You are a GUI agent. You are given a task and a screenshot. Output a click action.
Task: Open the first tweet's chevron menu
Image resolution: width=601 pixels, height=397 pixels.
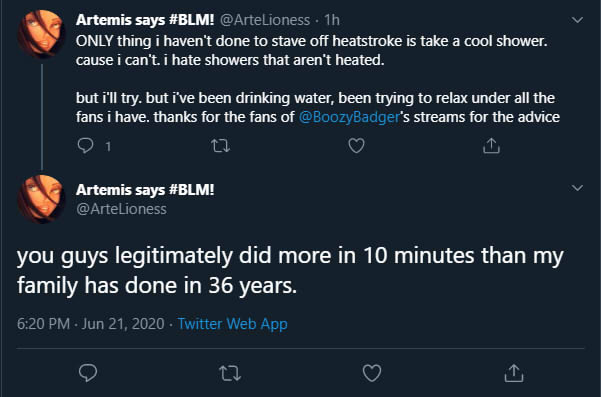tap(577, 20)
